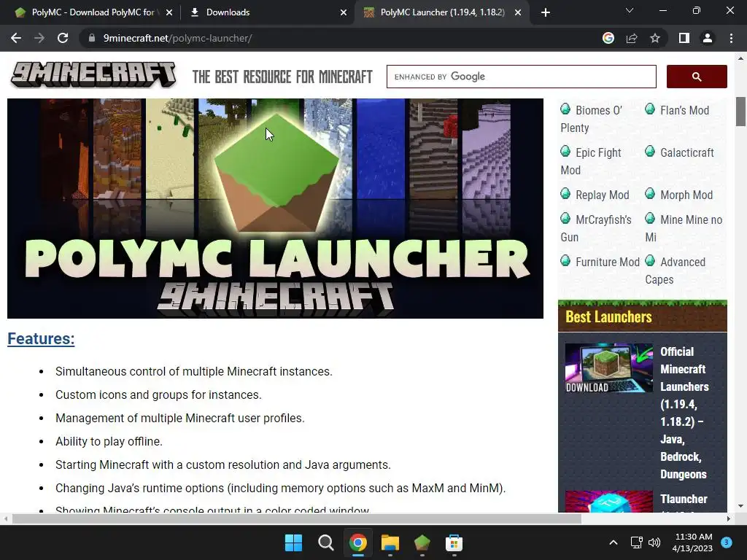Focus the Google enhanced search box

click(521, 77)
